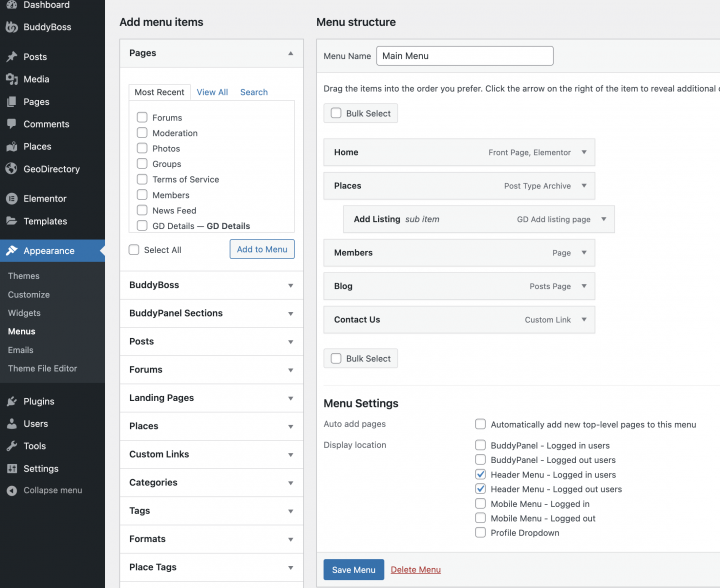
Task: Click the Add to Menu button
Action: [262, 249]
